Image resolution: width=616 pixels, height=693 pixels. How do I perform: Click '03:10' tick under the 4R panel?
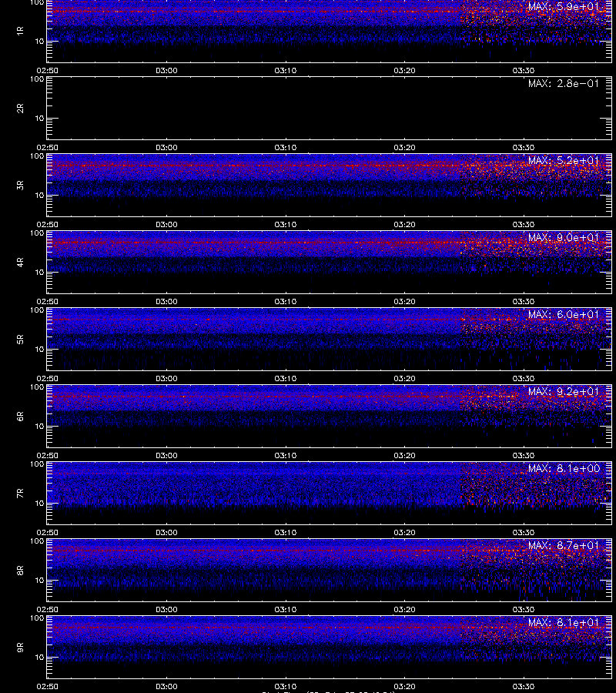point(286,301)
